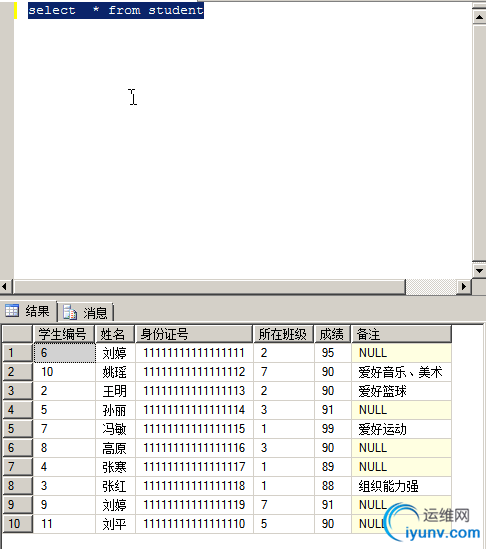Select row header 4 in results grid
This screenshot has width=486, height=549.
18,410
